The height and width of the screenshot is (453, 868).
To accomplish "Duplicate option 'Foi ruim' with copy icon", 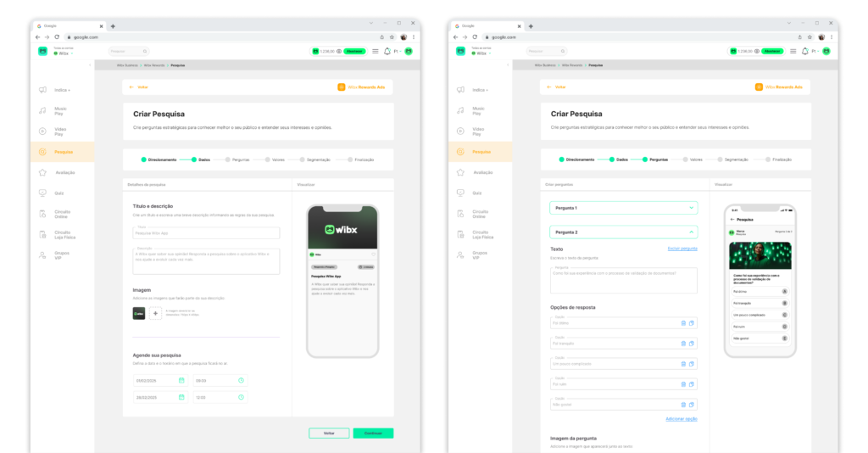I will [692, 383].
